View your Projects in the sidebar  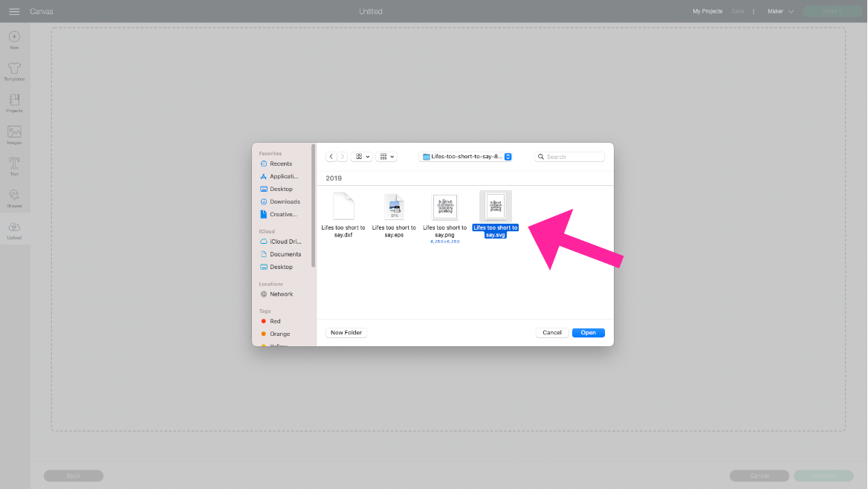click(14, 103)
